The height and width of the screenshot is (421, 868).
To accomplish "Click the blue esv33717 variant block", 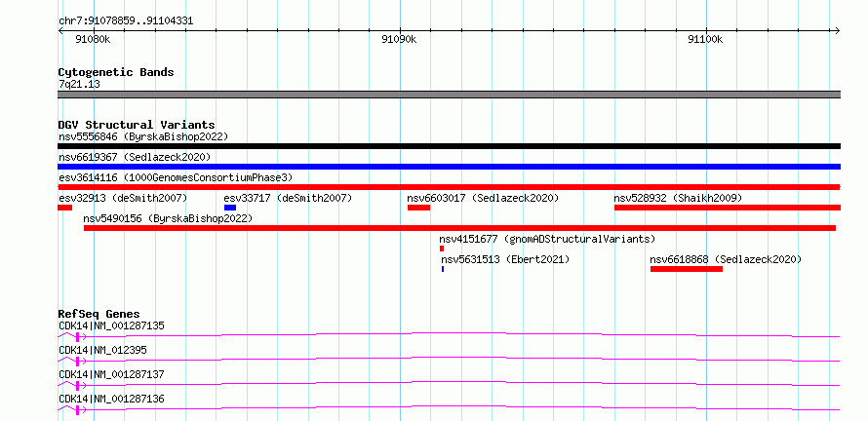I will coord(230,208).
